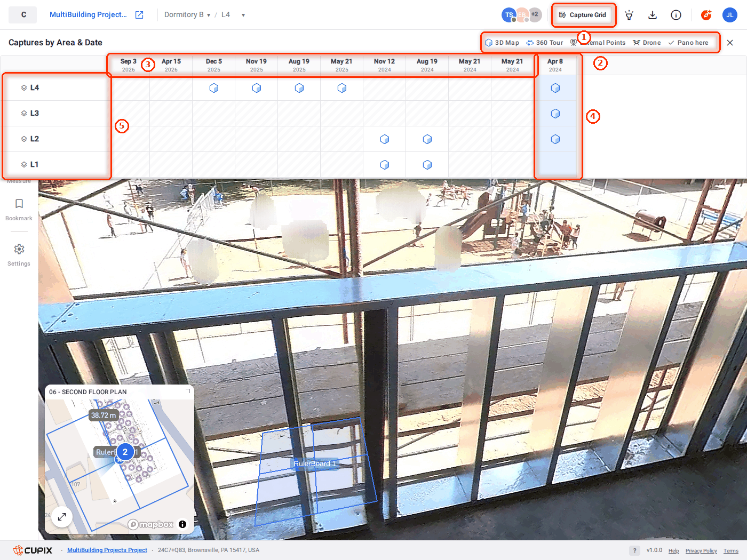Click the Mapbox attribution info icon
Viewport: 747px width, 560px height.
[182, 524]
